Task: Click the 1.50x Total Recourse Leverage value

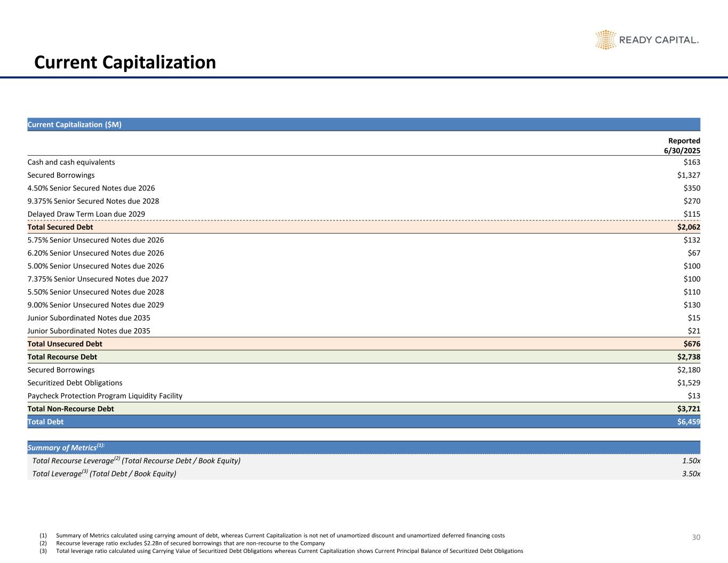Action: point(691,461)
